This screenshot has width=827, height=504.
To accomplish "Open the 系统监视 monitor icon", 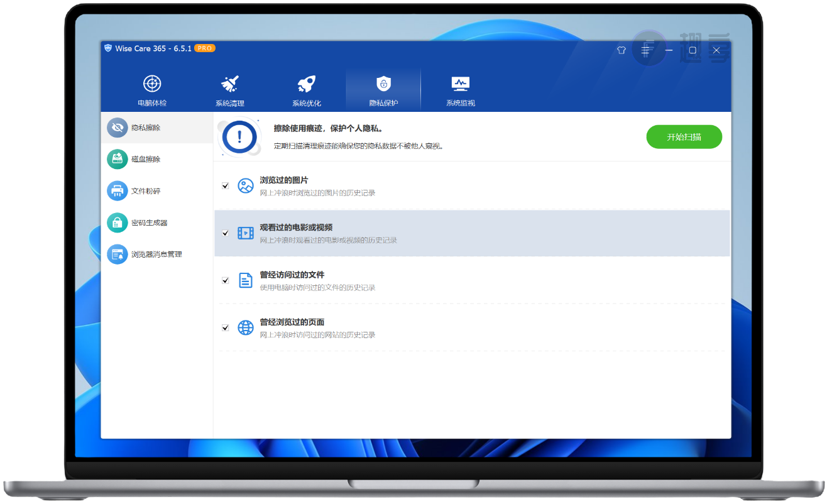I will pyautogui.click(x=461, y=84).
